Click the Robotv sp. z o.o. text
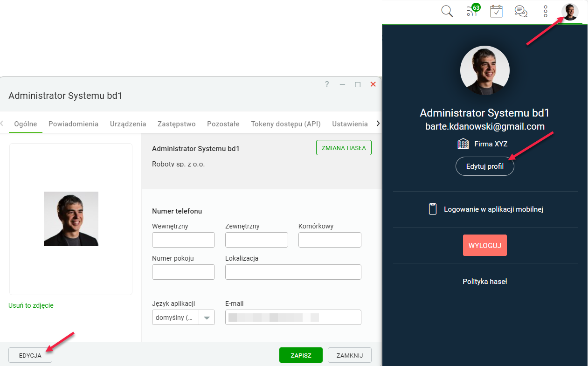Viewport: 588px width, 366px height. coord(178,164)
